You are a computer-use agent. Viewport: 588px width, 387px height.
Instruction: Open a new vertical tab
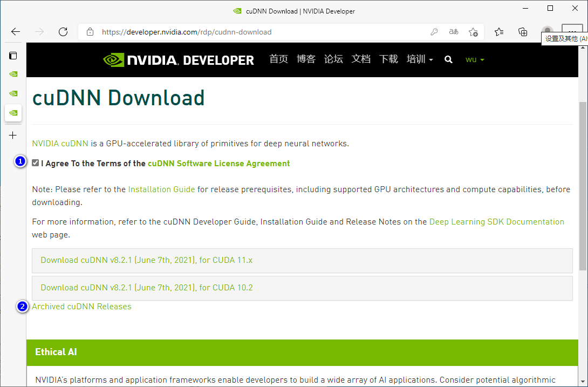tap(13, 135)
